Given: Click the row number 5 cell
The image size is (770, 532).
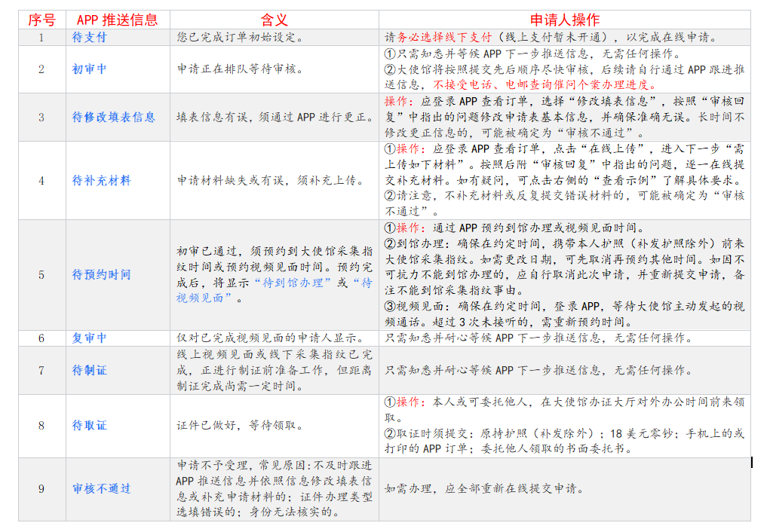Looking at the screenshot, I should [x=41, y=275].
